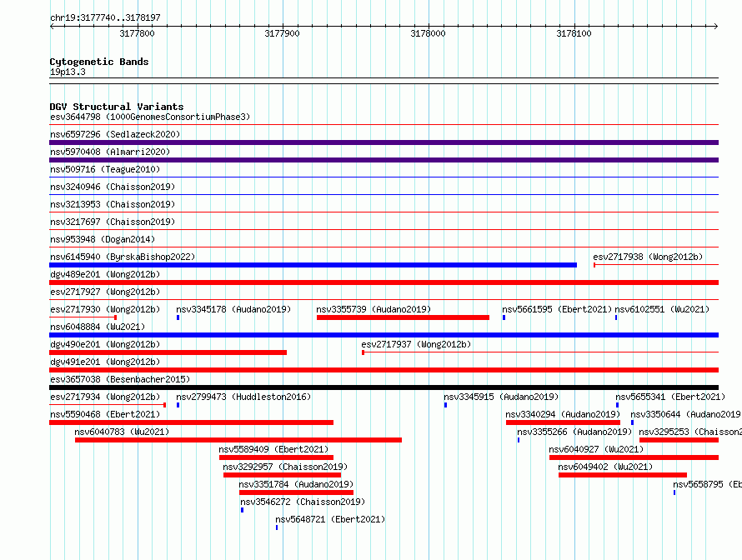
Task: Open the nsv3546272 (Chaisson2019) label
Action: (303, 502)
